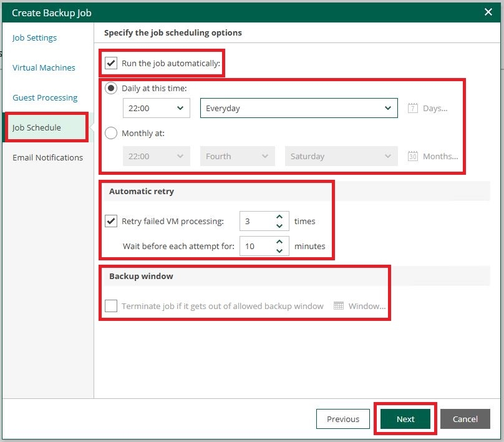Disable Retry failed VM processing checkbox

pyautogui.click(x=111, y=221)
